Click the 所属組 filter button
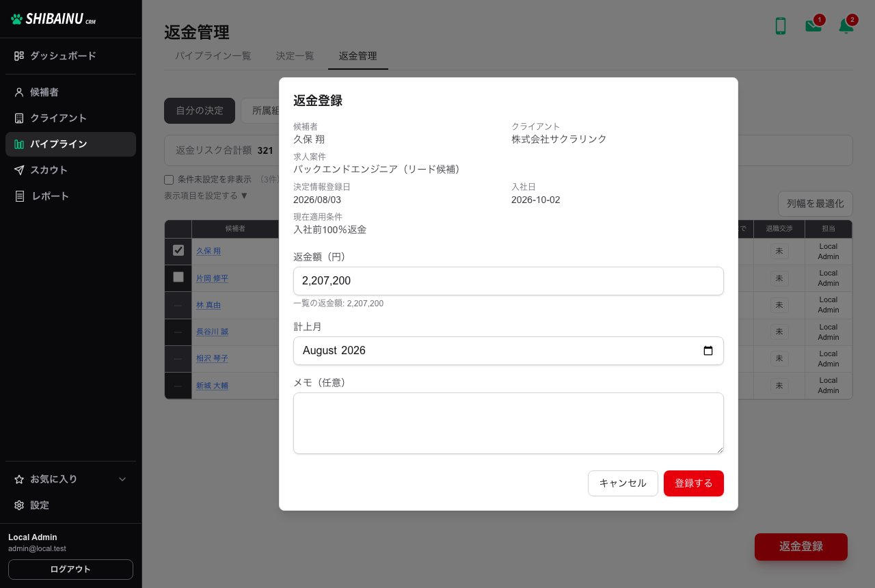This screenshot has height=588, width=875. click(260, 111)
